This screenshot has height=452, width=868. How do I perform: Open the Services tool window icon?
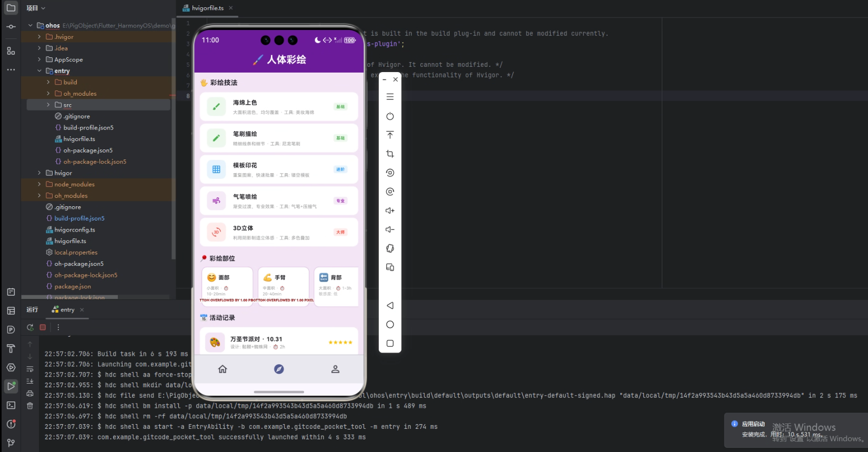(x=11, y=367)
